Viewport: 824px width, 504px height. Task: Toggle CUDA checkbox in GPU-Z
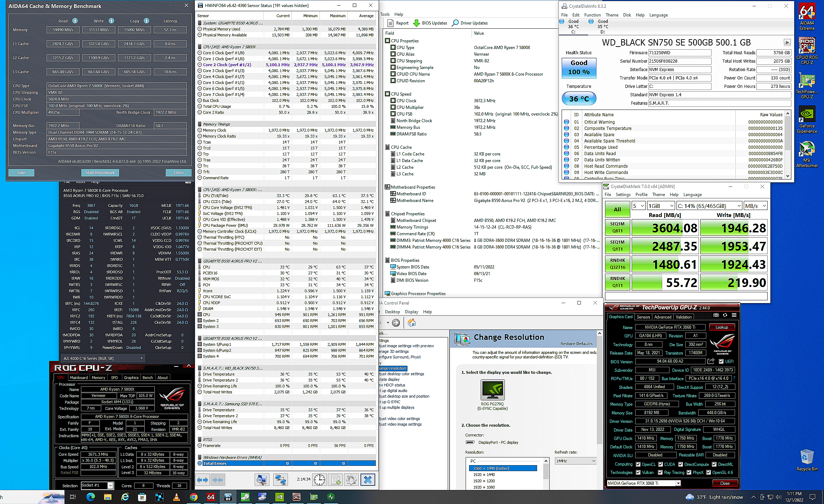[x=660, y=464]
